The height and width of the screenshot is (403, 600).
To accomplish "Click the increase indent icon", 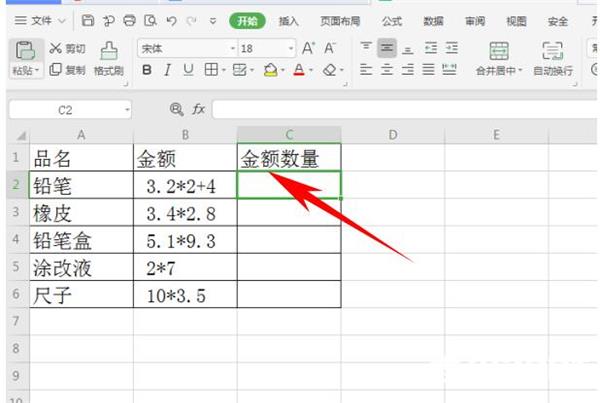I will pos(452,48).
